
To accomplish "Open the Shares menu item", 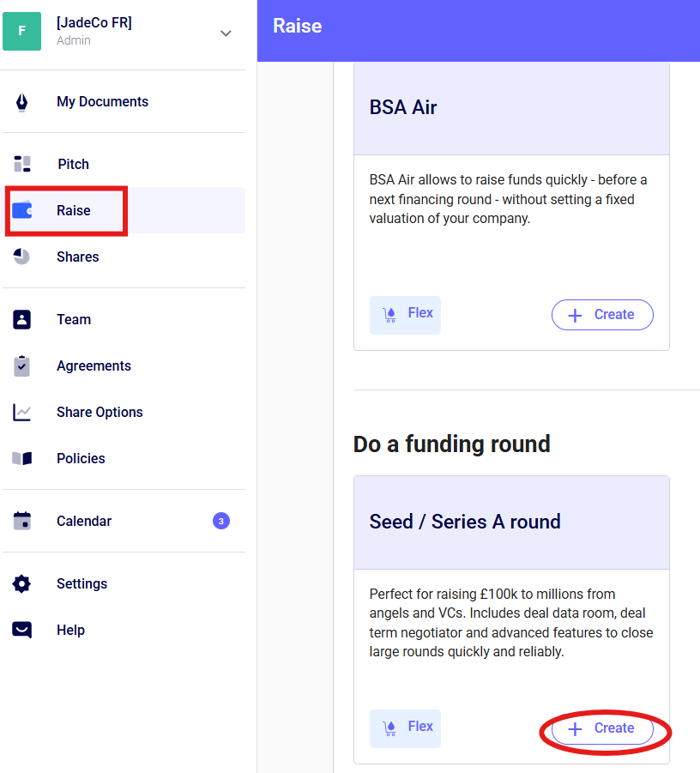I will point(77,257).
